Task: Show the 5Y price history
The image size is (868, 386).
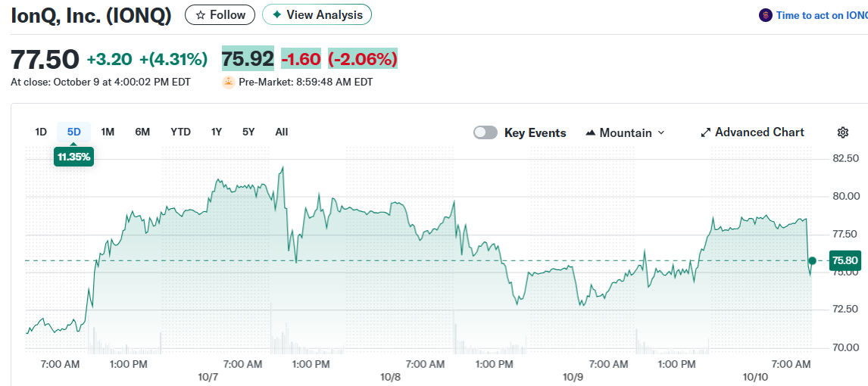Action: click(x=248, y=132)
